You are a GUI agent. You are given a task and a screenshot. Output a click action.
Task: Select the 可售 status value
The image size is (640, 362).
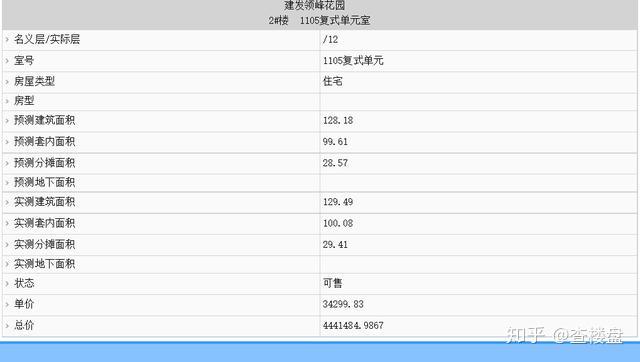click(333, 283)
